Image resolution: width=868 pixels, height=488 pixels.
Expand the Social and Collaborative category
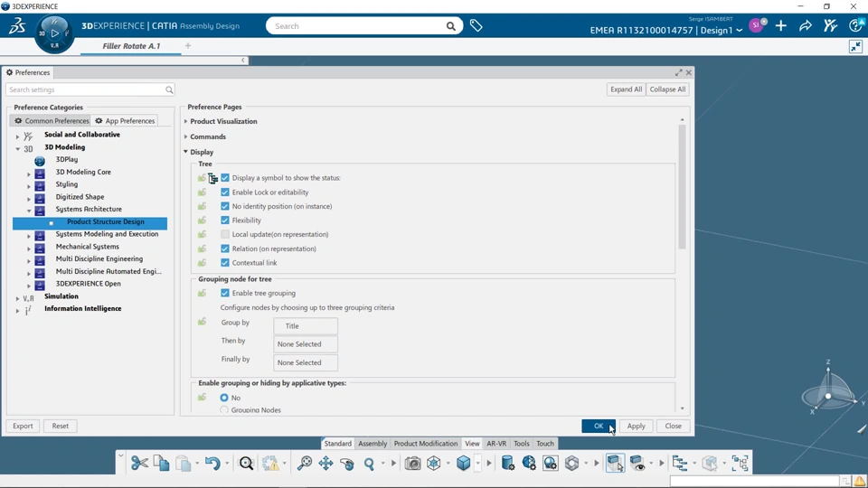tap(18, 136)
